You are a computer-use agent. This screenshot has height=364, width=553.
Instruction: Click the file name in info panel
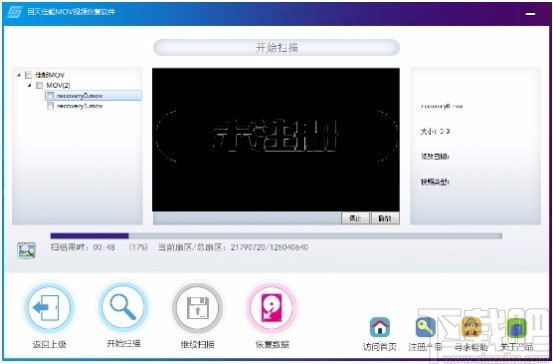tap(442, 106)
